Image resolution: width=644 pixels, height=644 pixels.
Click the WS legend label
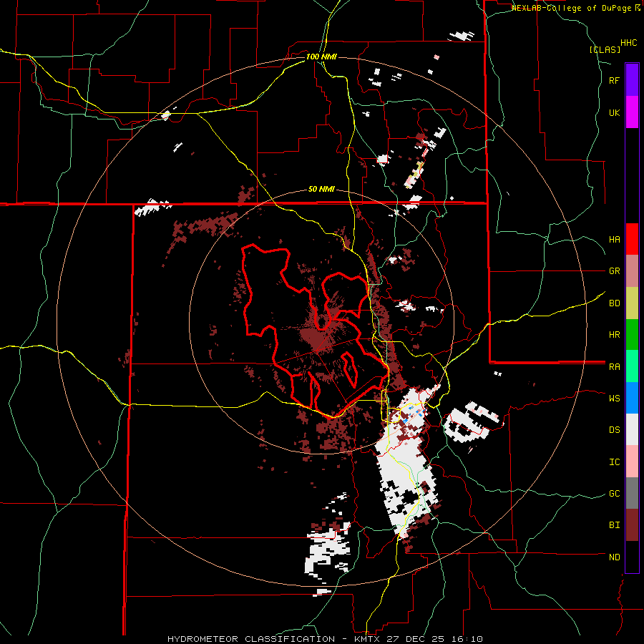[x=614, y=399]
